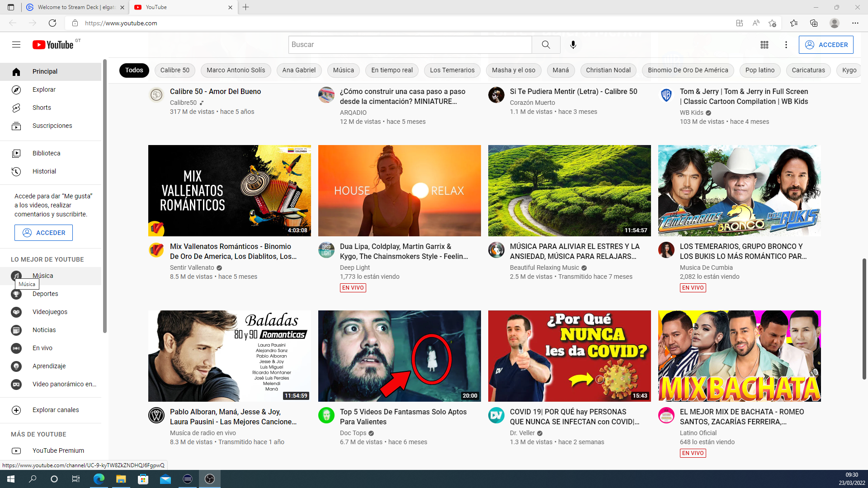Select the Pop latino filter chip
Image resolution: width=868 pixels, height=488 pixels.
pos(759,70)
